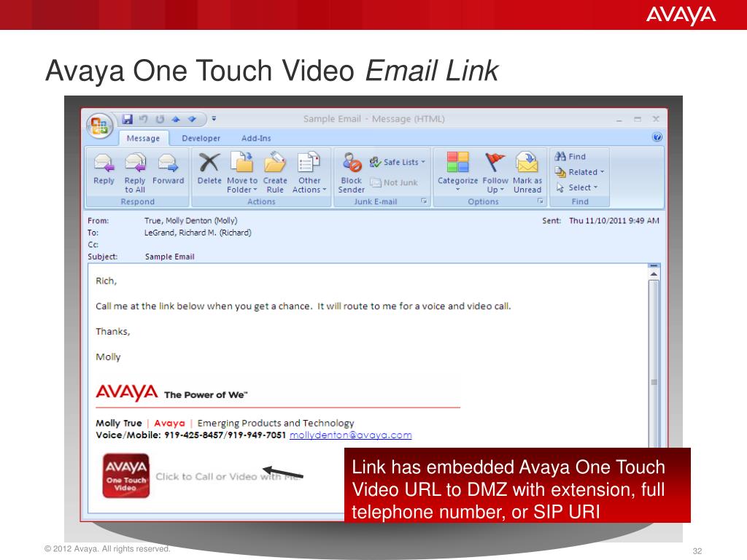Click the sent date Thu 11/10/2011 9:49 AM
The image size is (747, 560).
[614, 220]
